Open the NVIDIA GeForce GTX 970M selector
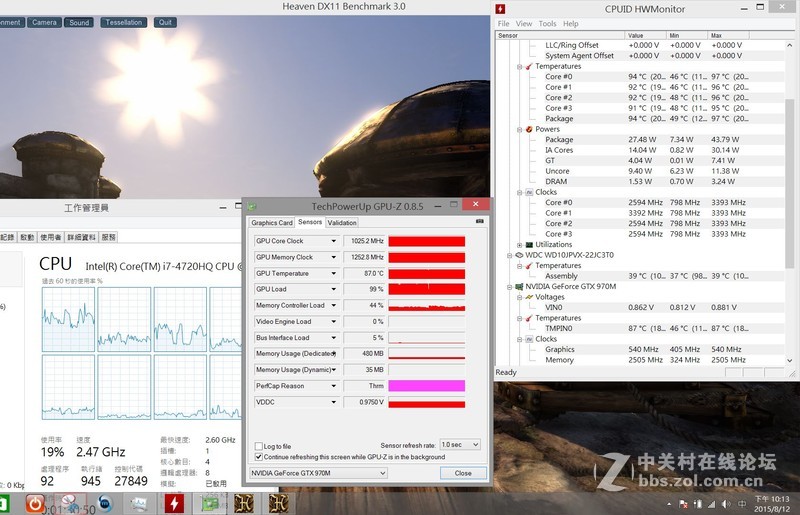The height and width of the screenshot is (515, 800). (x=317, y=473)
